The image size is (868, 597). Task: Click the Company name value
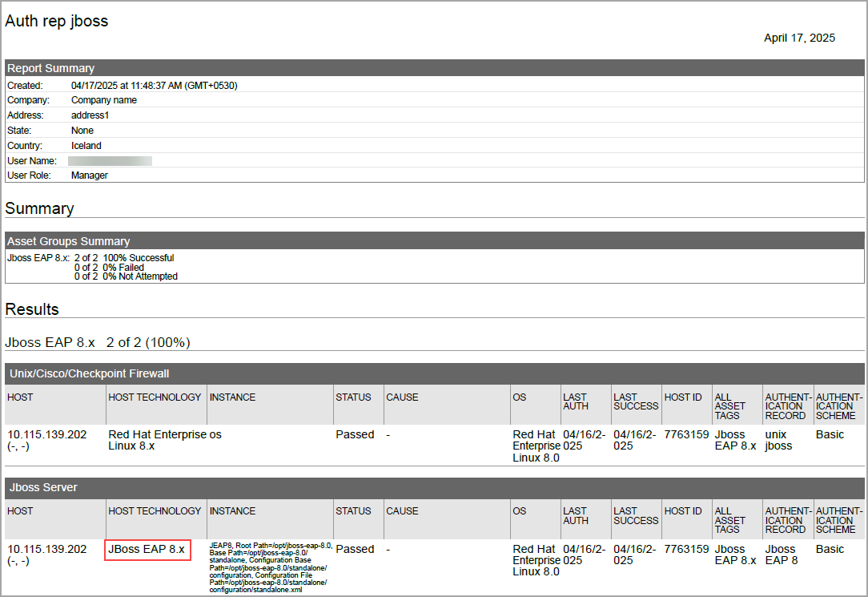point(104,100)
